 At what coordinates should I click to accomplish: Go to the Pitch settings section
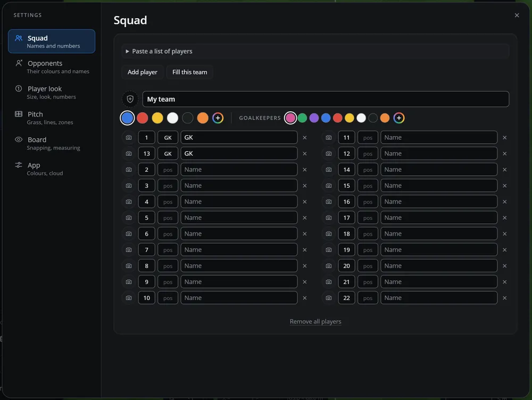click(x=52, y=118)
